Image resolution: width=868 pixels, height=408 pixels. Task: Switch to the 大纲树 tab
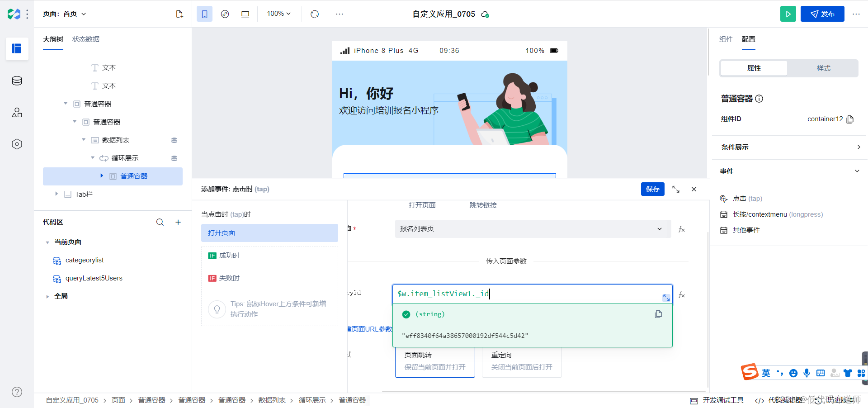53,39
